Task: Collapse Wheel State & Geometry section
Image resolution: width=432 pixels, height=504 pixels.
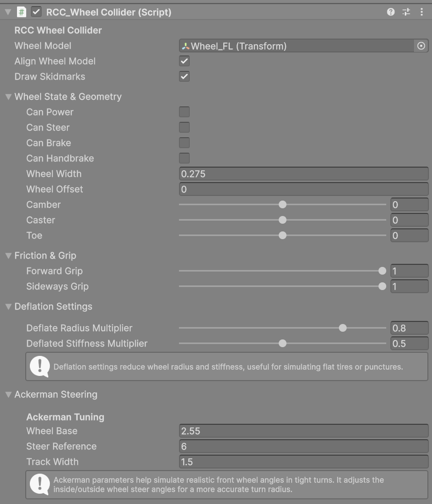Action: pos(8,97)
